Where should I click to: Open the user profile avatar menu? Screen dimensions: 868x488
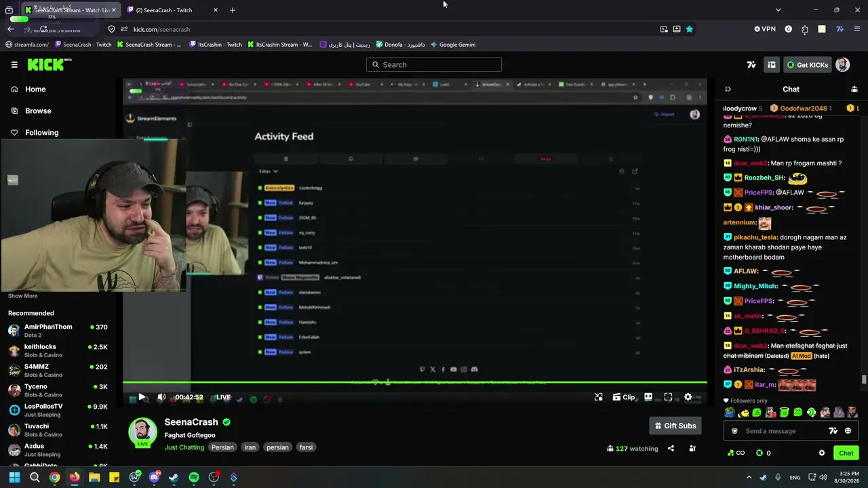[x=842, y=64]
